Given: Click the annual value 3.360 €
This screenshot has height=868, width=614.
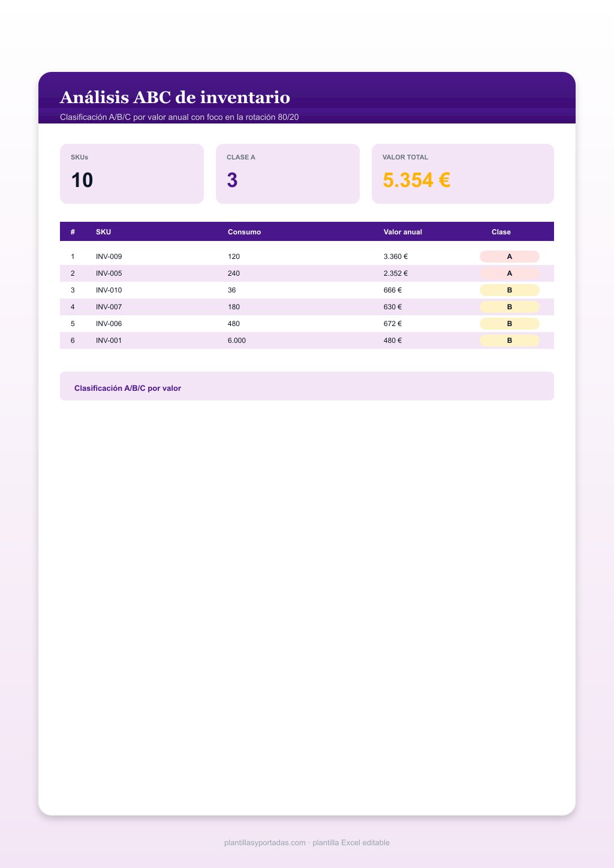Looking at the screenshot, I should [x=396, y=257].
